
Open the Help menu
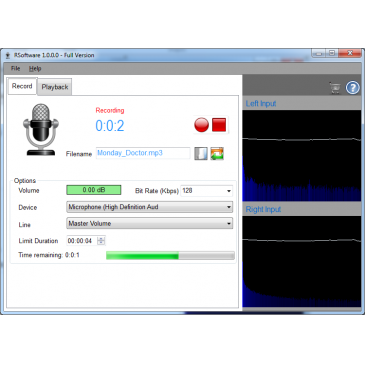35,68
